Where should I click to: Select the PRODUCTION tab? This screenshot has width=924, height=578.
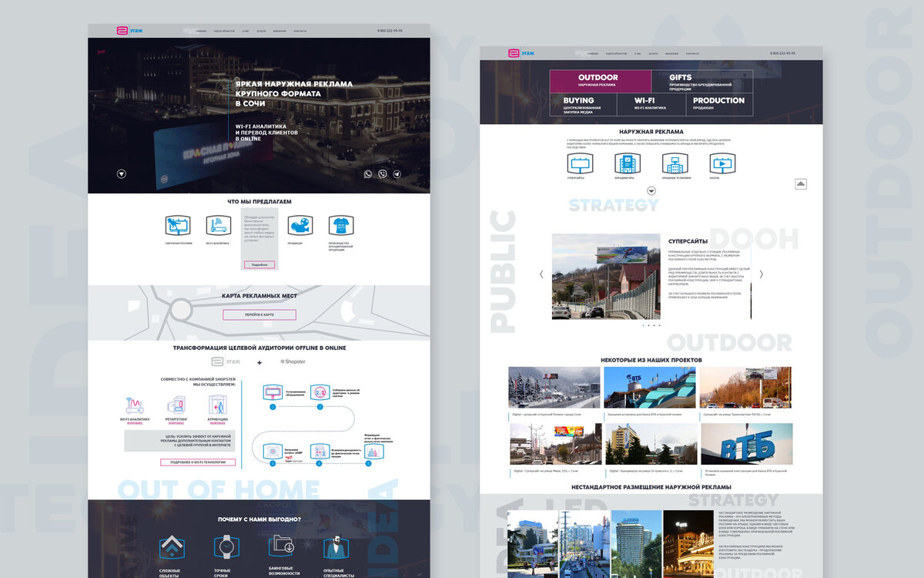click(x=719, y=104)
